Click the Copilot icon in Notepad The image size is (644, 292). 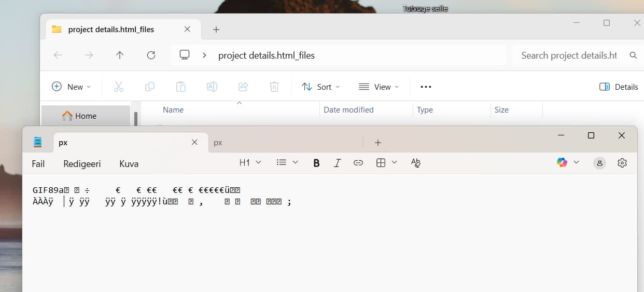tap(562, 163)
